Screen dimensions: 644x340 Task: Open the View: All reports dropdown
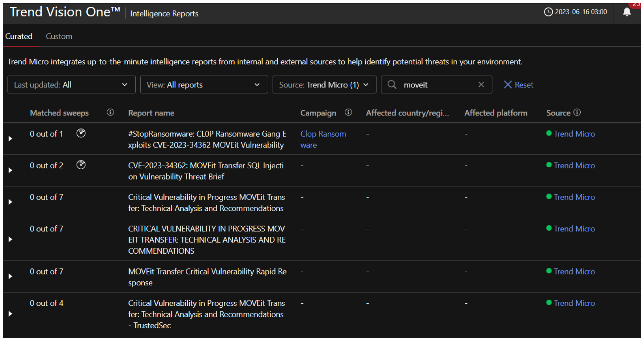[204, 85]
